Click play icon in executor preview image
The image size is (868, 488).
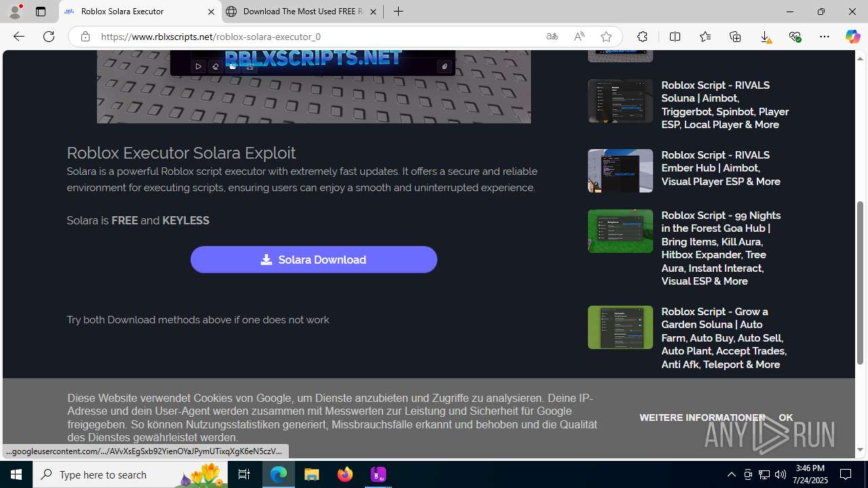coord(198,66)
